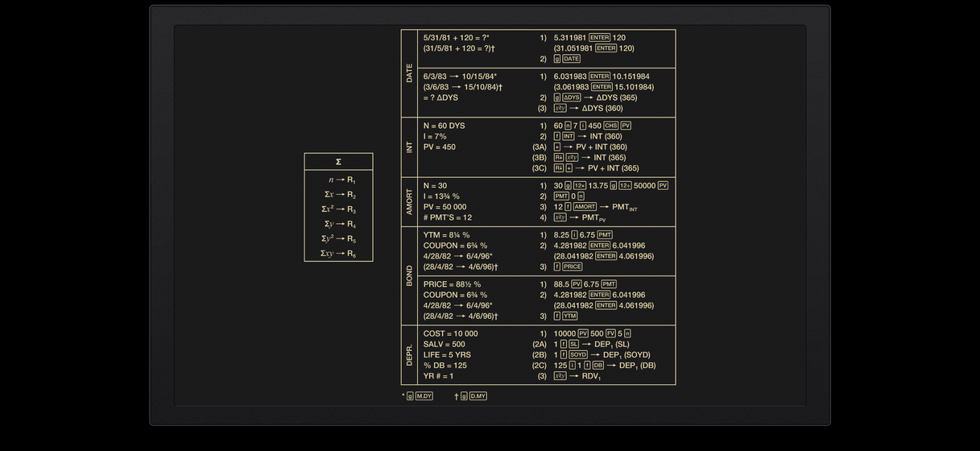Click the 'COST = 10 000' line
The height and width of the screenshot is (451, 980).
point(450,333)
